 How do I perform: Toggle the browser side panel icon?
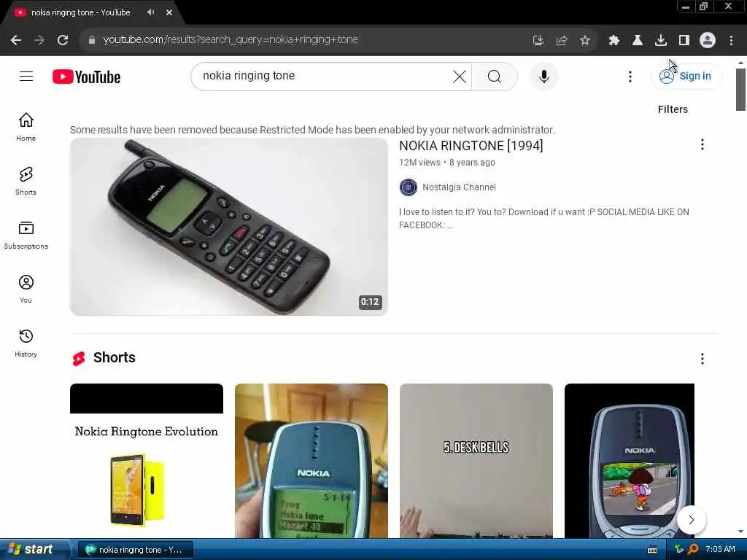pos(684,41)
